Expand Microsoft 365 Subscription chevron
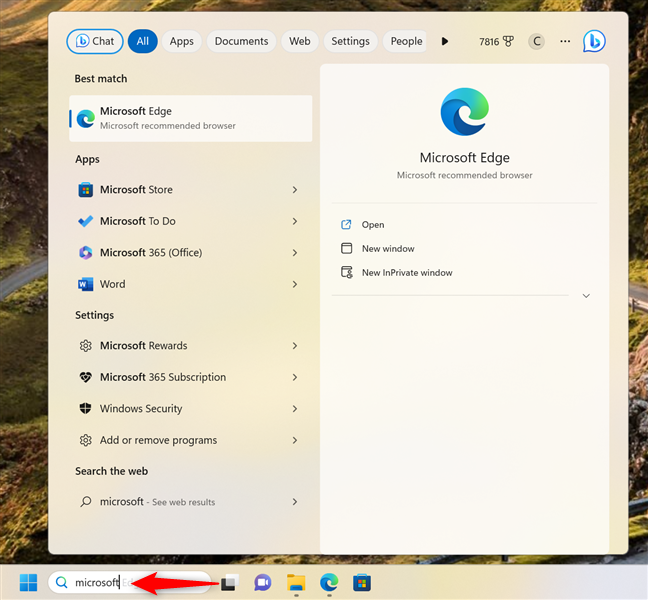Image resolution: width=648 pixels, height=600 pixels. [295, 377]
